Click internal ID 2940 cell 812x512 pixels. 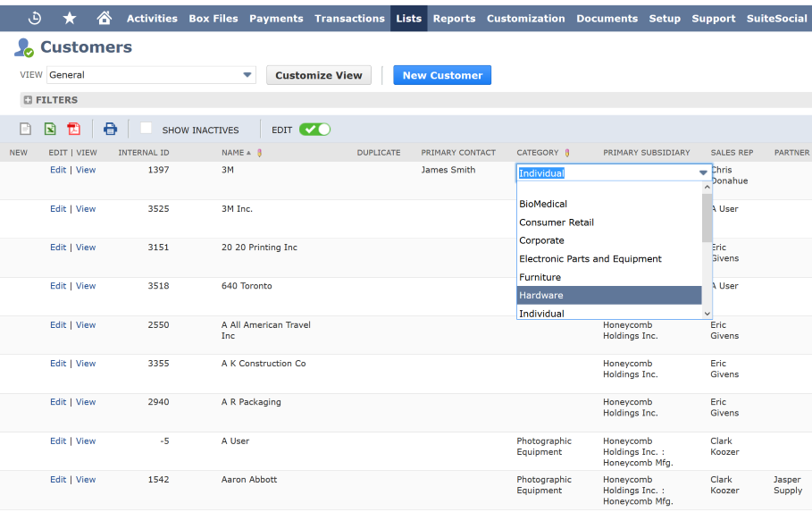(158, 401)
